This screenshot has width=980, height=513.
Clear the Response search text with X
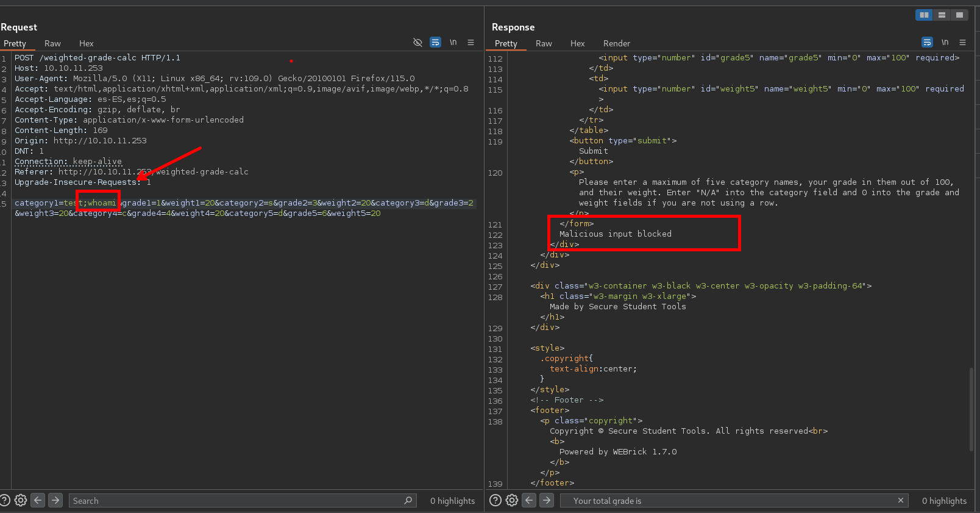point(900,500)
